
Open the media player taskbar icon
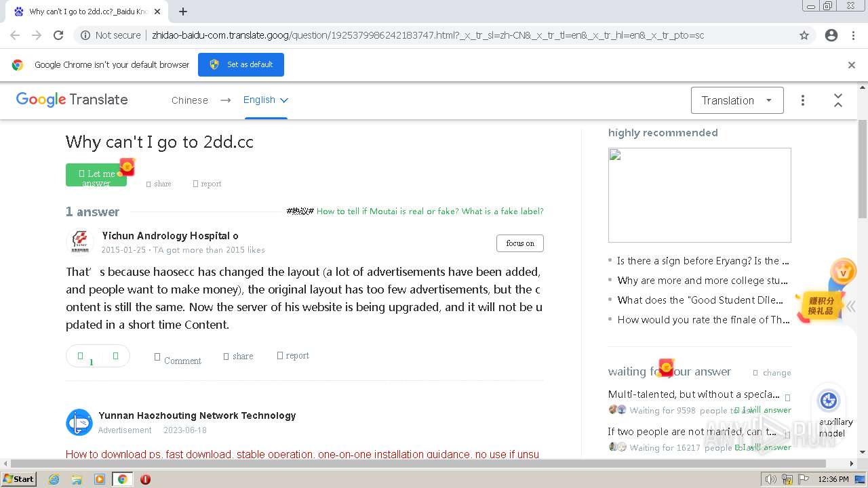pos(100,479)
